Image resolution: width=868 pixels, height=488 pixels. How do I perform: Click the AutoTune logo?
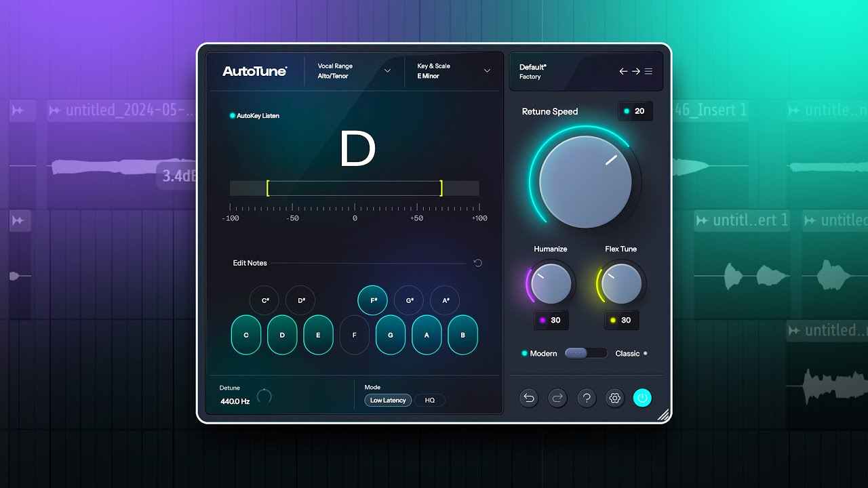pyautogui.click(x=254, y=71)
